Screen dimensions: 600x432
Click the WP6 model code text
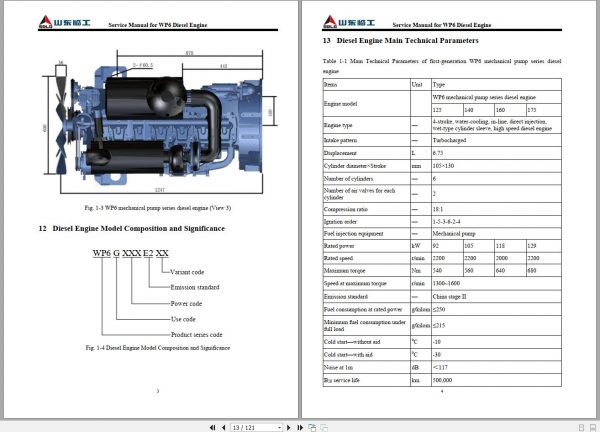(130, 253)
